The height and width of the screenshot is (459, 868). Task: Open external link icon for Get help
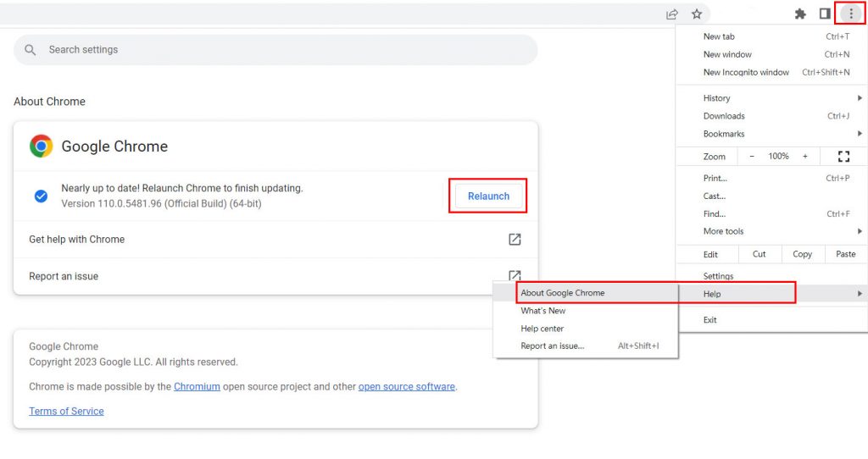pos(515,240)
